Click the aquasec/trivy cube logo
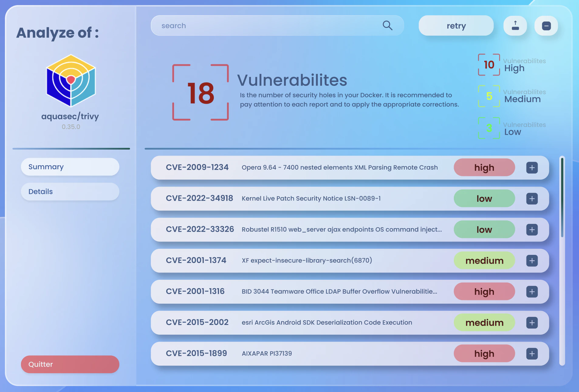This screenshot has height=392, width=579. click(71, 81)
